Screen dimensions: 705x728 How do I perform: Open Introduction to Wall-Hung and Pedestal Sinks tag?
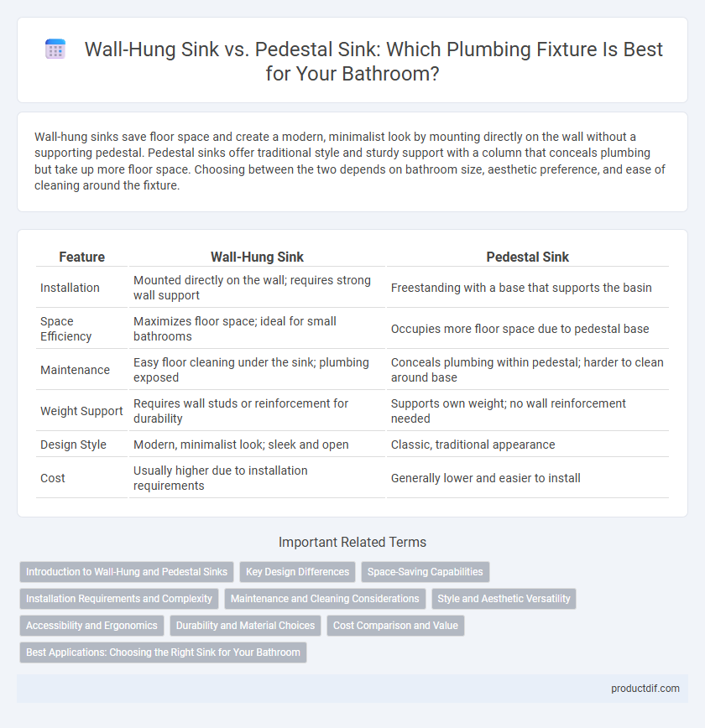click(127, 572)
